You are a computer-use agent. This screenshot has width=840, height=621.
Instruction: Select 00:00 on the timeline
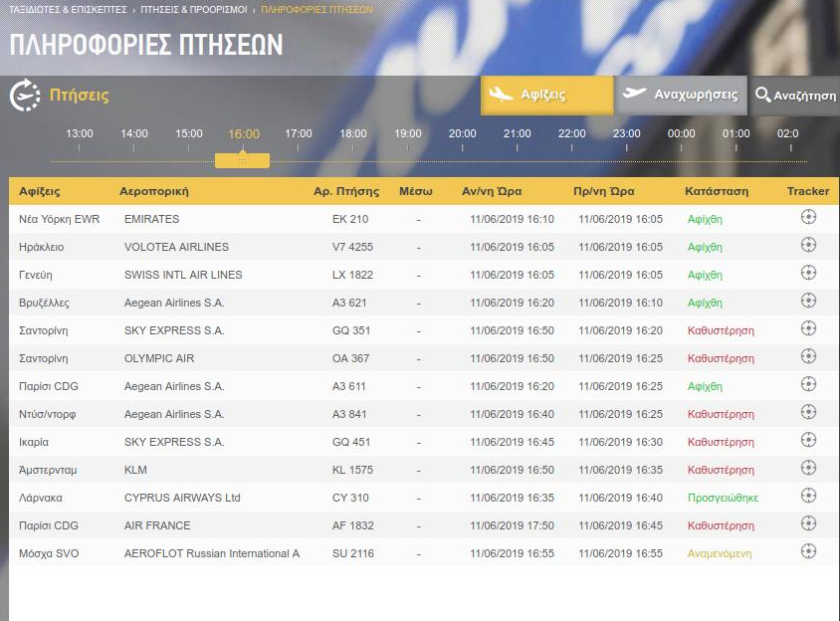pos(682,133)
